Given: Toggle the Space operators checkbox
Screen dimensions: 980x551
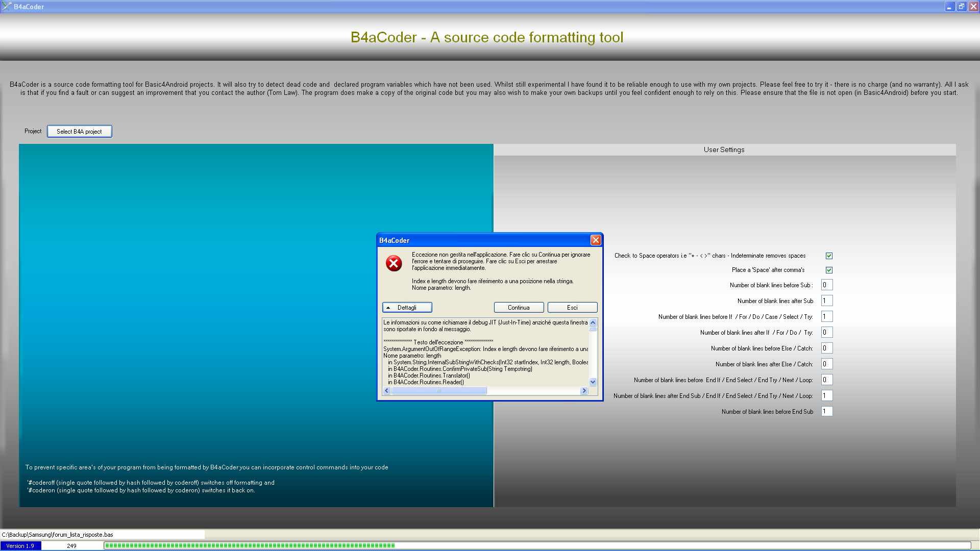Looking at the screenshot, I should 829,256.
